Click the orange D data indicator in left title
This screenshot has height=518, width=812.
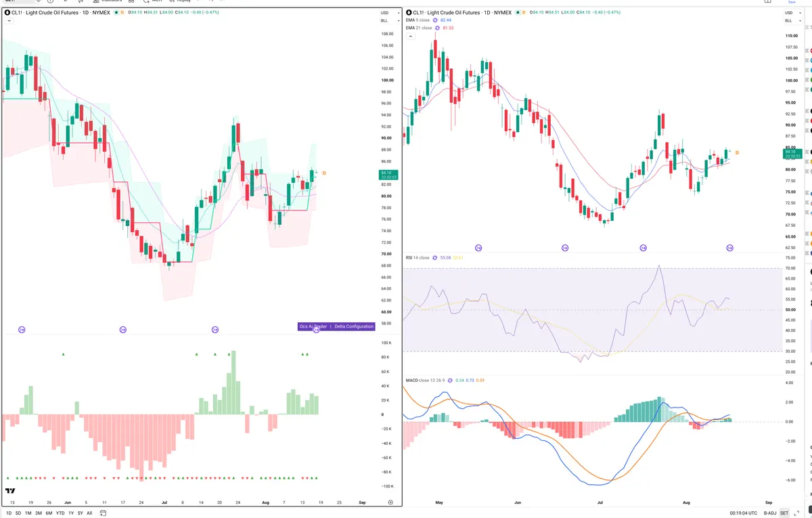click(x=122, y=12)
